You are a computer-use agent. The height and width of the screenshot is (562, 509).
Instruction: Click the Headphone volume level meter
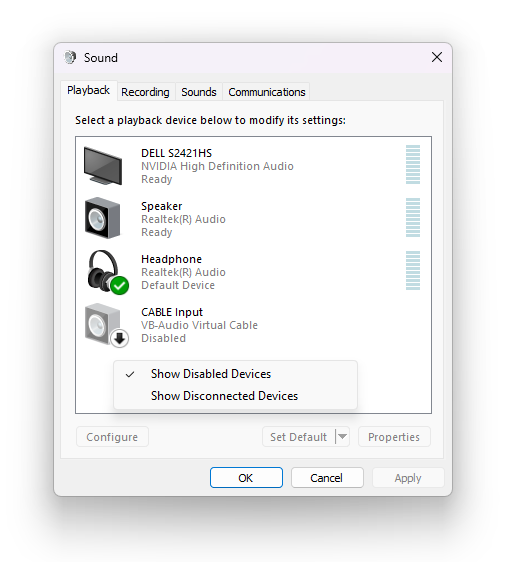[x=413, y=270]
